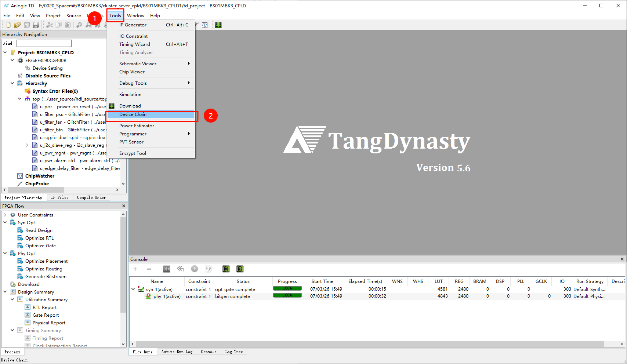Image resolution: width=627 pixels, height=364 pixels.
Task: Select Encrypt Tool from Tools menu
Action: click(151, 153)
